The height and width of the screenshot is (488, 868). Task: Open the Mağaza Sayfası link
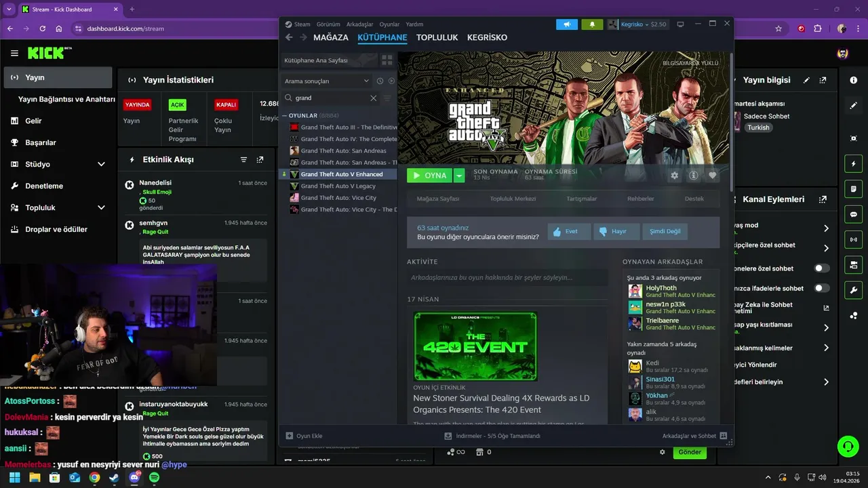click(x=438, y=199)
